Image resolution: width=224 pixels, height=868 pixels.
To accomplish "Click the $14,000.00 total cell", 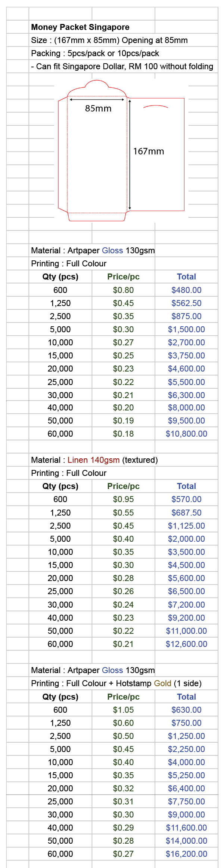I will [186, 841].
